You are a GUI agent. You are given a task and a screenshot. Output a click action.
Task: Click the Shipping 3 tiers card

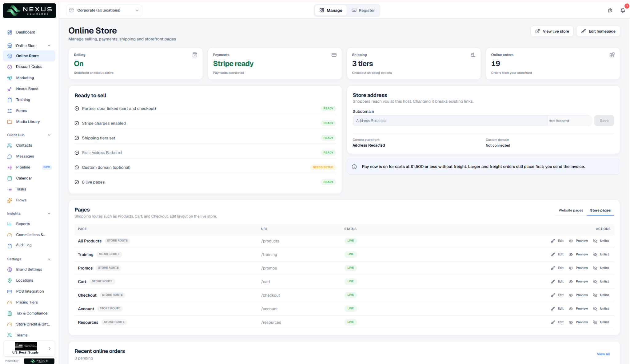click(x=413, y=64)
